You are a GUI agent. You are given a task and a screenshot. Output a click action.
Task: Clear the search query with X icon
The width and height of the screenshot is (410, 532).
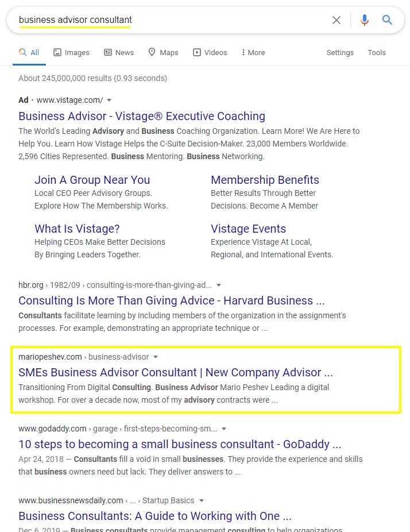336,20
